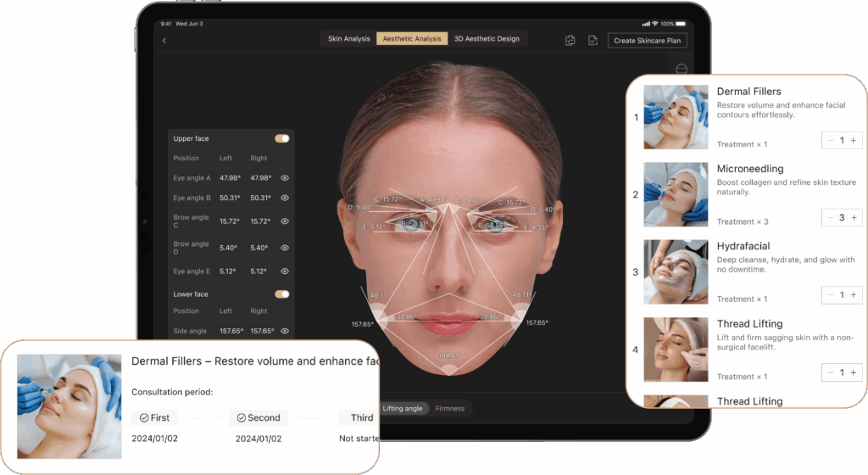Decrease Microneedling treatment count with minus
Screen dimensions: 868x475
pos(831,218)
